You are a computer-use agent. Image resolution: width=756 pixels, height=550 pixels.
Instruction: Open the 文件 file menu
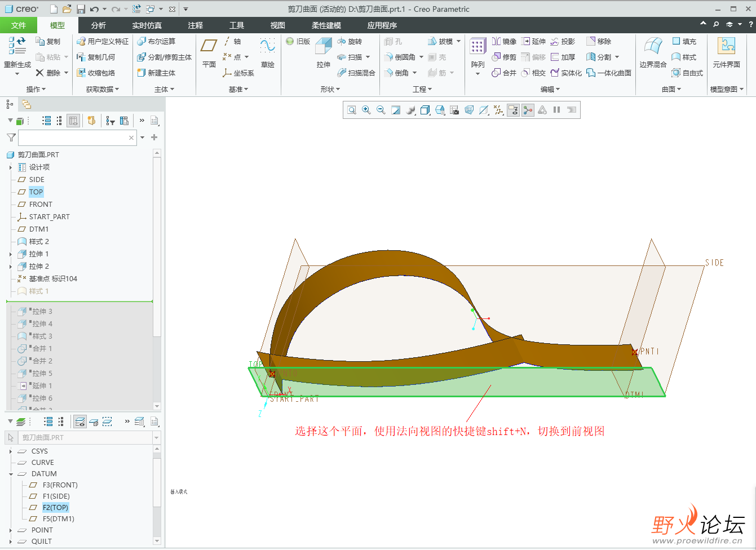tap(19, 25)
